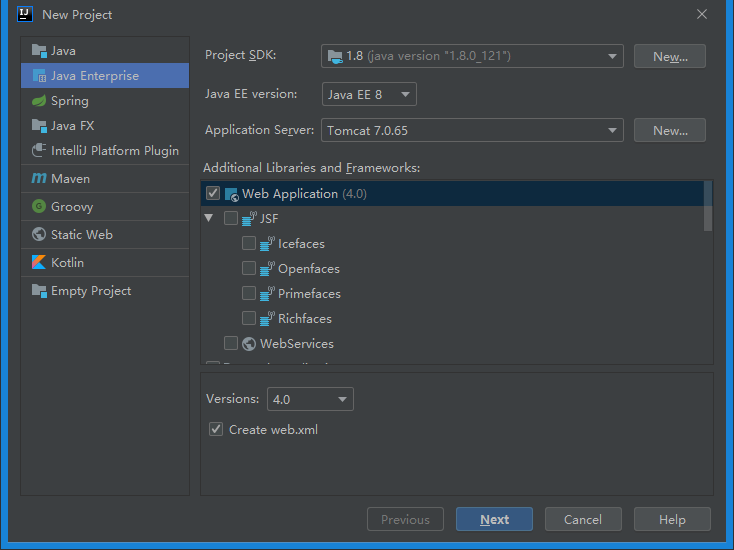734x550 pixels.
Task: Click the frameworks list vertical scrollbar
Action: [708, 206]
